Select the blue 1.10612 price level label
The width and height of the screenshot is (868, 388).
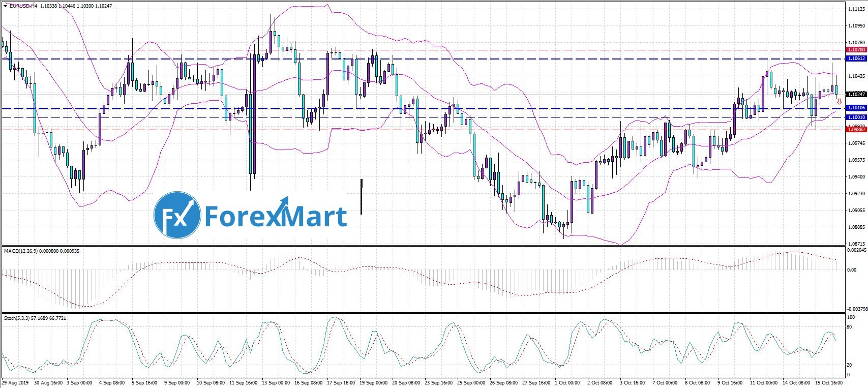[856, 59]
